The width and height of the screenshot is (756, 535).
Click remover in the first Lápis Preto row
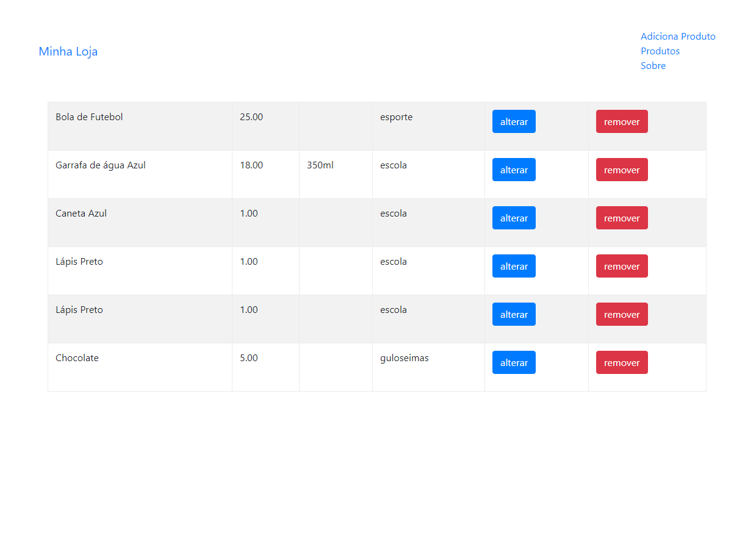622,266
